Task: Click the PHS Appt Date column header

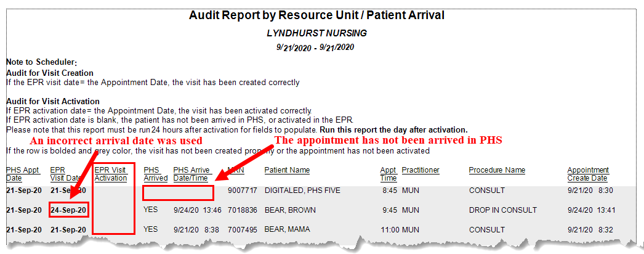Action: point(23,174)
